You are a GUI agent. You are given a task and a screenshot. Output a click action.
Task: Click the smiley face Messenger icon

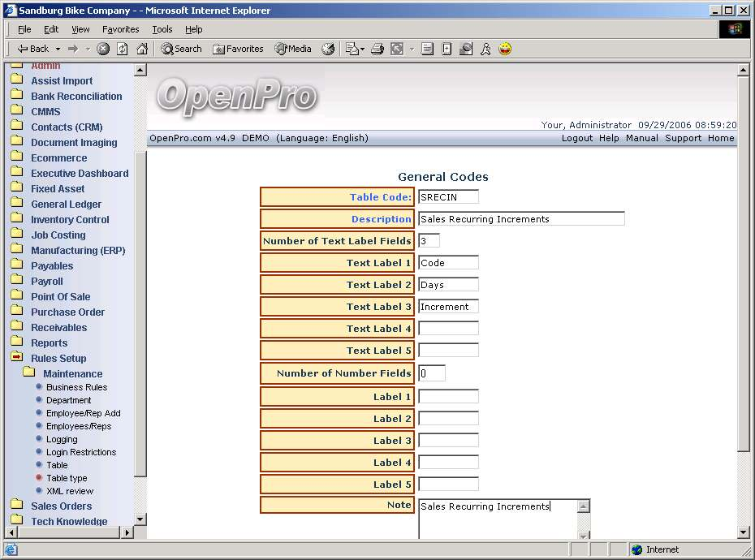coord(505,49)
